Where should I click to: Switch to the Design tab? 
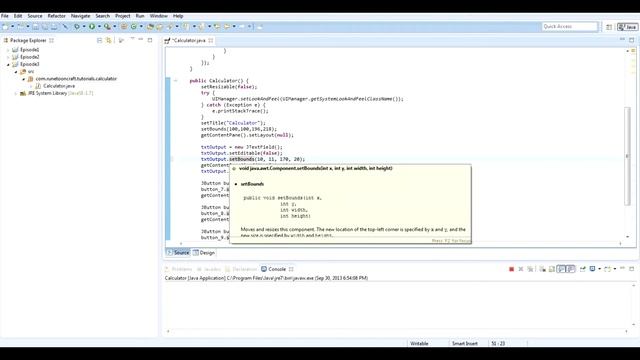click(x=204, y=253)
